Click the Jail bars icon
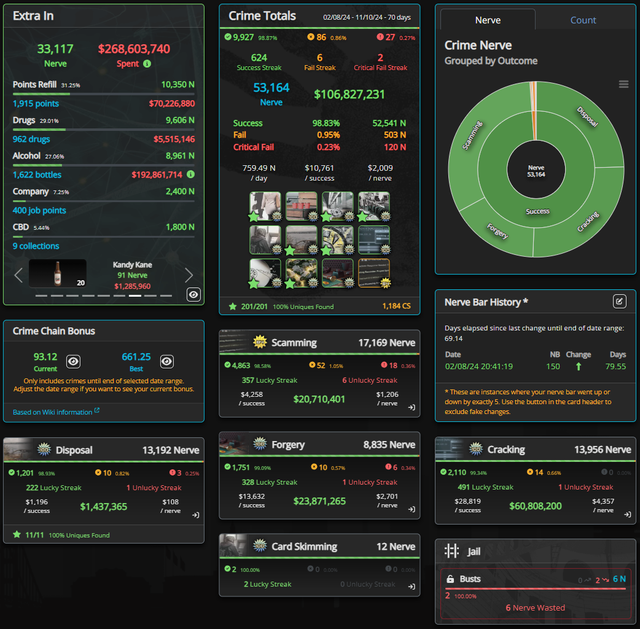Screen dimensions: 640x629 (x=451, y=551)
